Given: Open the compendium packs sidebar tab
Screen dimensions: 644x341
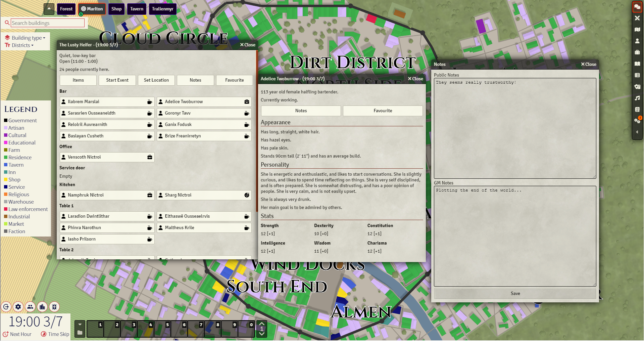Looking at the screenshot, I should (x=637, y=110).
